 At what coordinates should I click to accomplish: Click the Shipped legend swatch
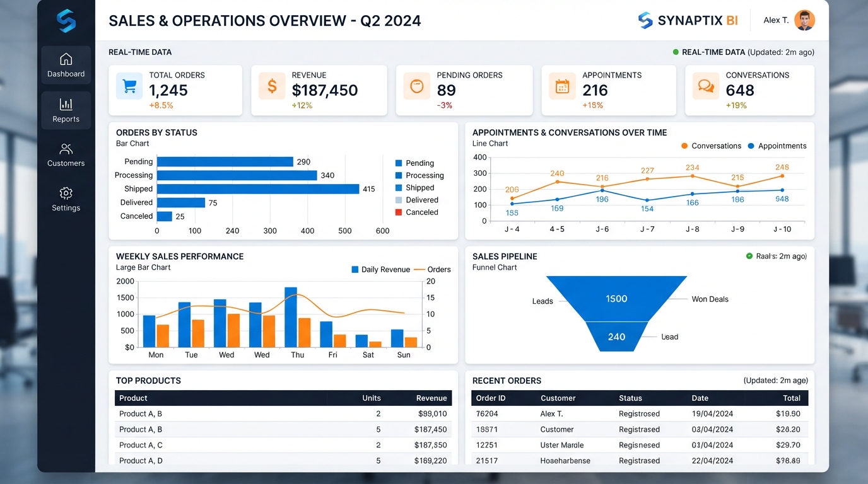[399, 188]
